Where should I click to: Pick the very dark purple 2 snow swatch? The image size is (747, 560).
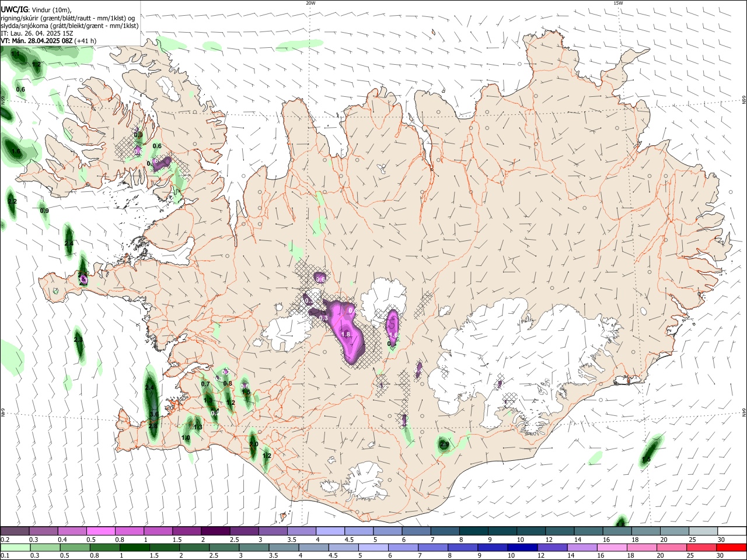click(x=215, y=531)
